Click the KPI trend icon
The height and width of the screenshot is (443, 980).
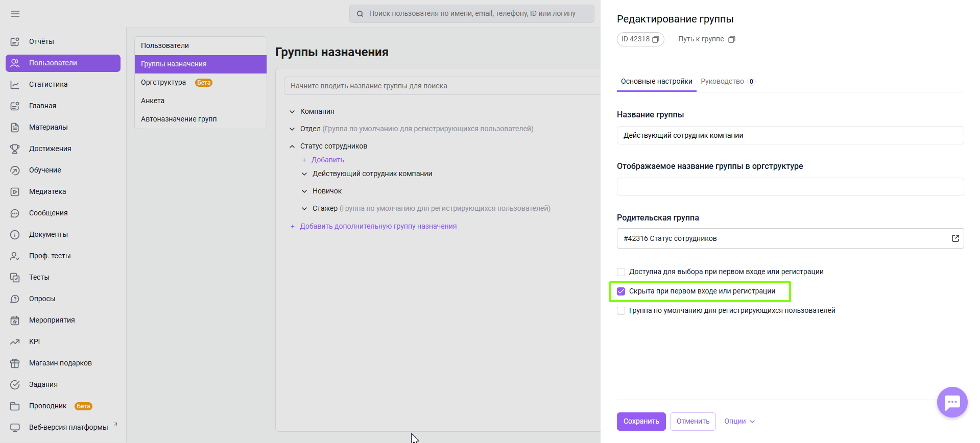[15, 341]
